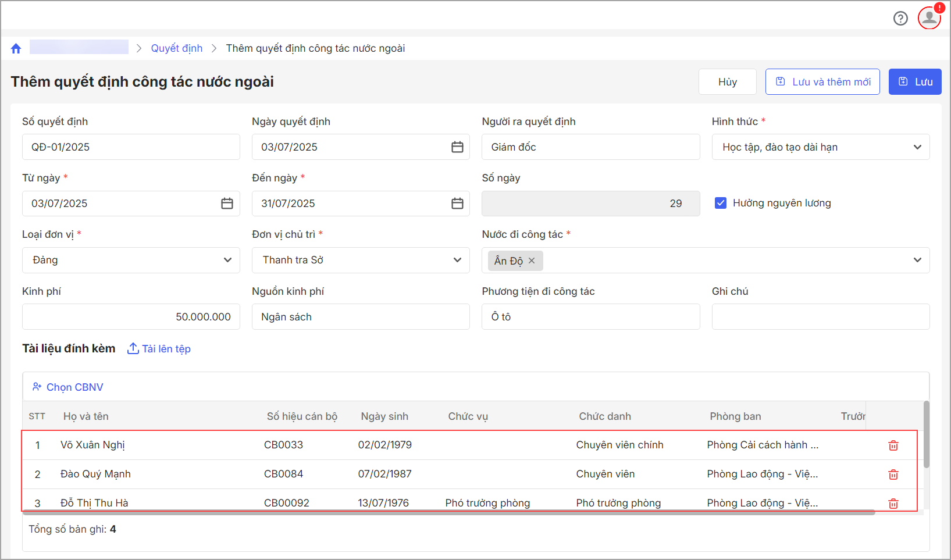Screen dimensions: 951x560
Task: Open the Loại đơn vị dropdown
Action: (227, 260)
